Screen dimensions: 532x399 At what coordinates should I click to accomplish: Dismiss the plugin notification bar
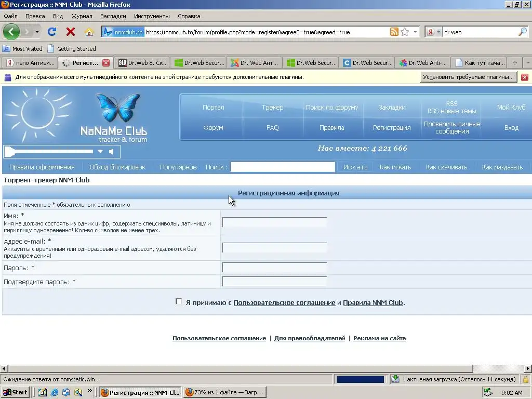[x=525, y=77]
